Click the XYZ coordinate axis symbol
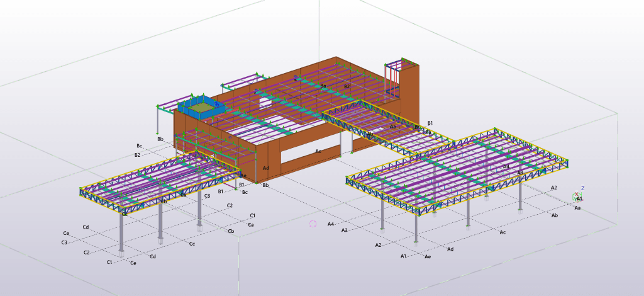This screenshot has height=296, width=644. point(577,195)
